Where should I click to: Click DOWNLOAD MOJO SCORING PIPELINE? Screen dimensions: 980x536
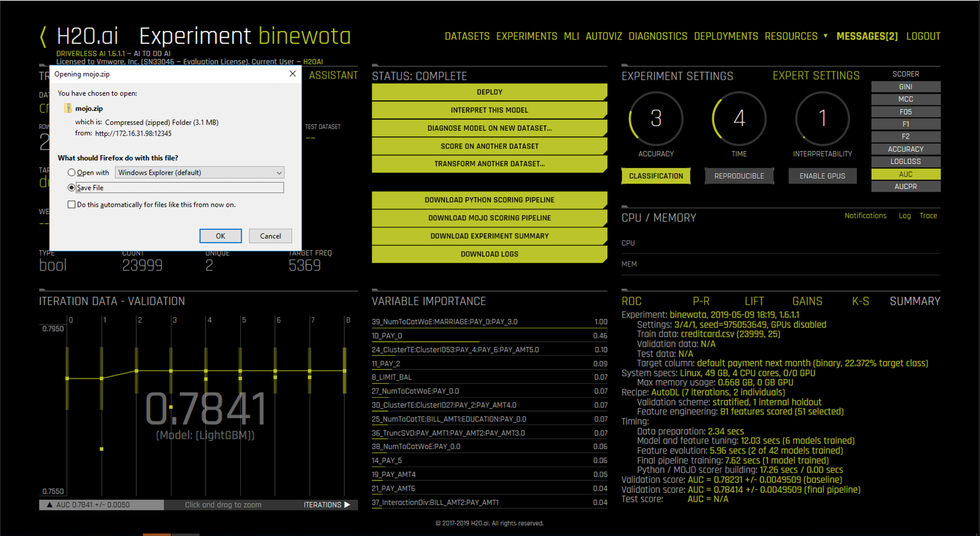coord(490,218)
